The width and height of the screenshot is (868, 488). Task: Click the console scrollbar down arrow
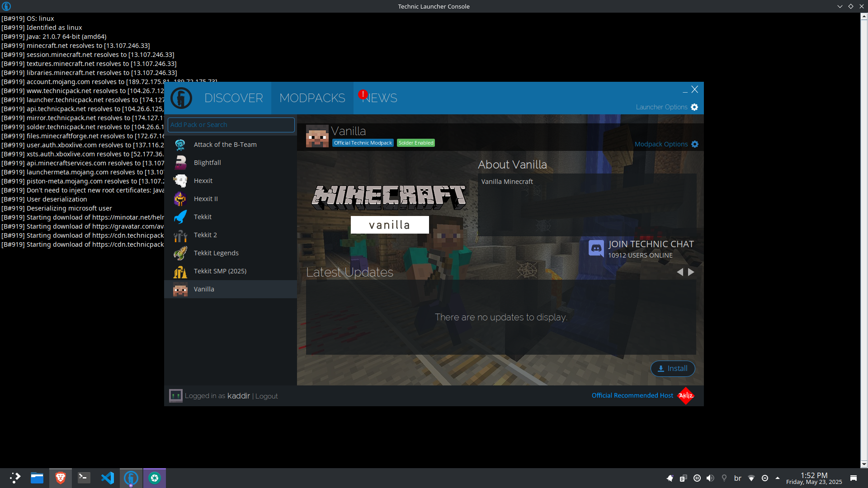(864, 464)
